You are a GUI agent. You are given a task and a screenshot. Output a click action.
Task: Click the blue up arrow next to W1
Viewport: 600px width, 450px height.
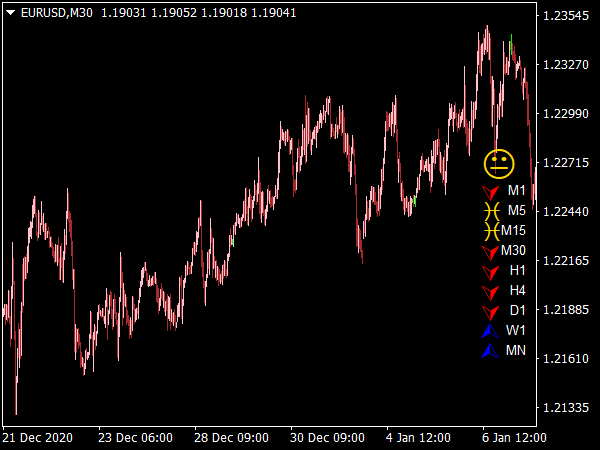coord(490,331)
